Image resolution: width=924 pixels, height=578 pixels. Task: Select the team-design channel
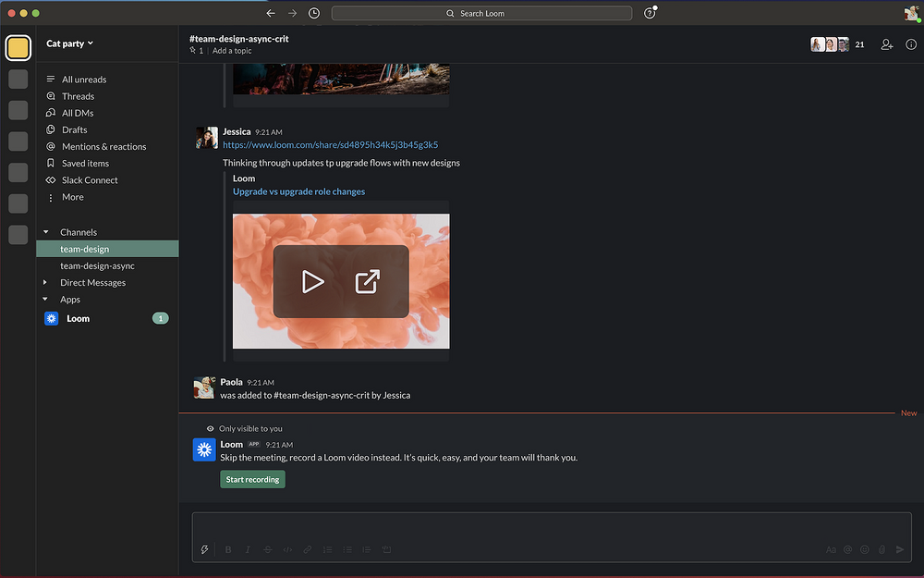pos(107,249)
